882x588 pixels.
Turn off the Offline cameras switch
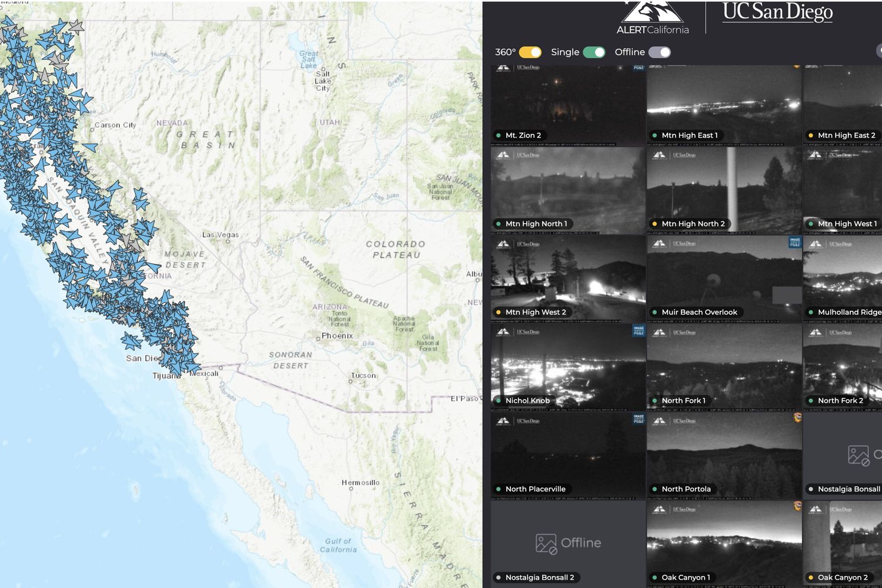tap(659, 52)
